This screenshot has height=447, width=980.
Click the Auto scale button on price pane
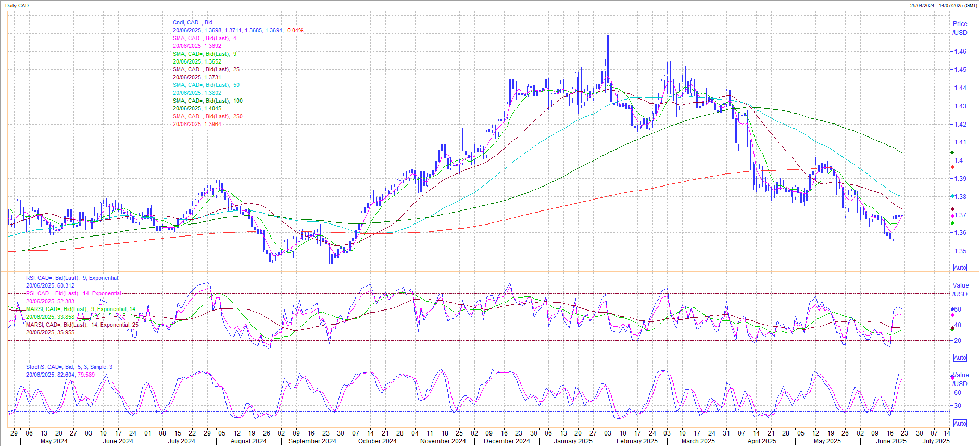tap(960, 267)
